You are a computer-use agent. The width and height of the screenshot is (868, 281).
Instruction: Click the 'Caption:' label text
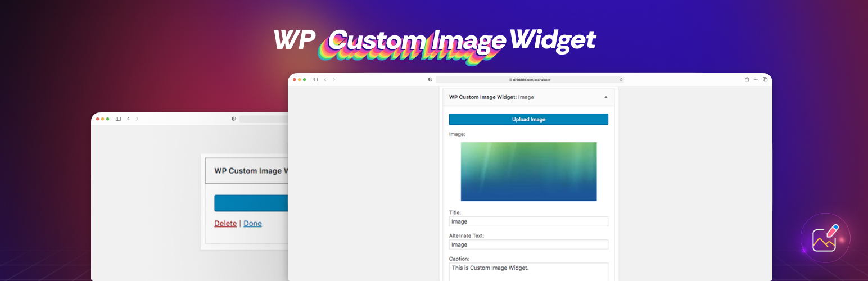[459, 259]
